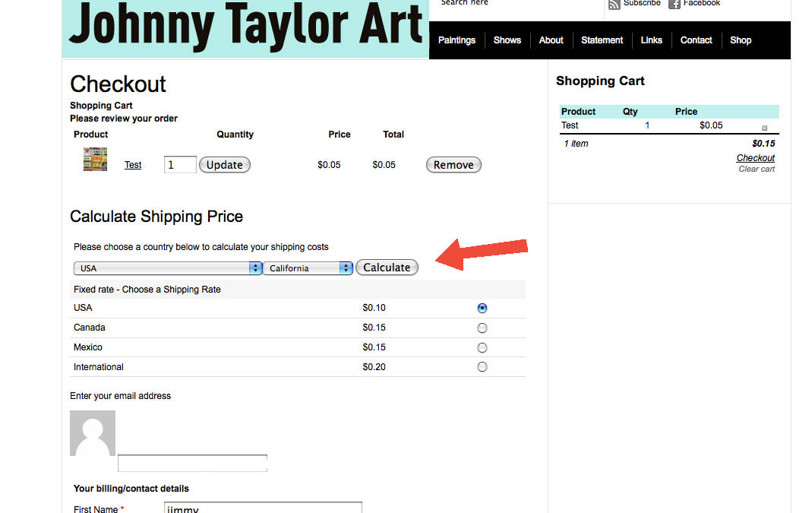This screenshot has width=812, height=513.
Task: Remove Test item via small cart icon
Action: pyautogui.click(x=764, y=128)
